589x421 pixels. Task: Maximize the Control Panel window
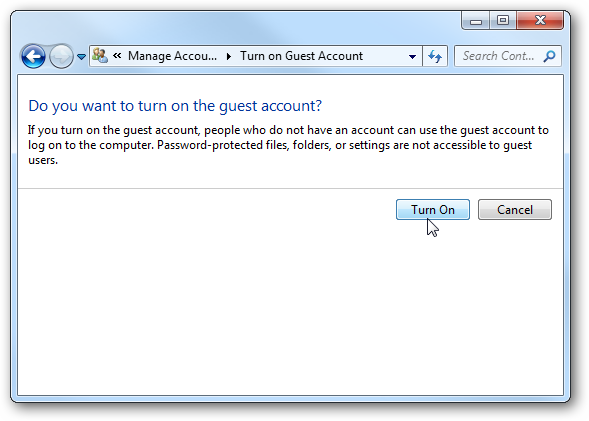503,20
